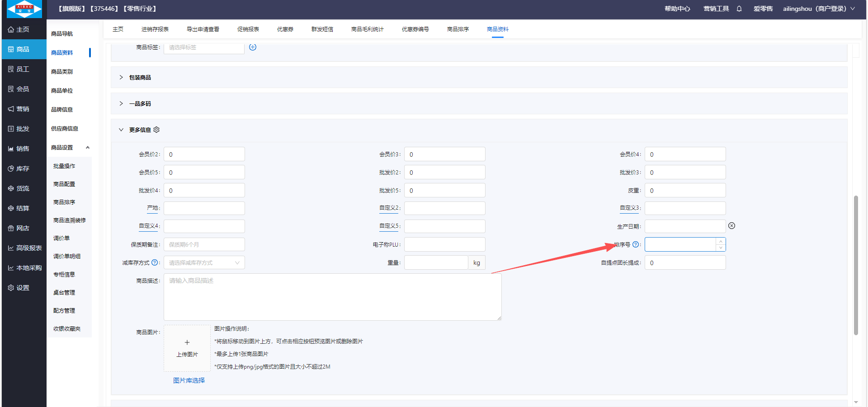Open the account dropdown ailingshou
This screenshot has width=868, height=407.
click(818, 9)
